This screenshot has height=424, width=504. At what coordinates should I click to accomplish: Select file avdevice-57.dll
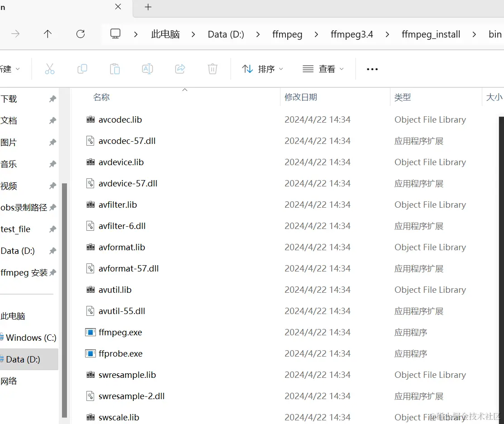click(x=128, y=184)
